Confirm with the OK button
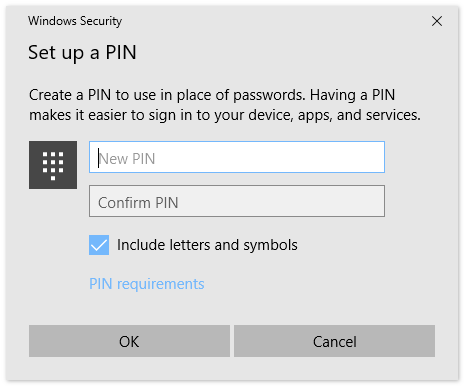 pos(129,341)
